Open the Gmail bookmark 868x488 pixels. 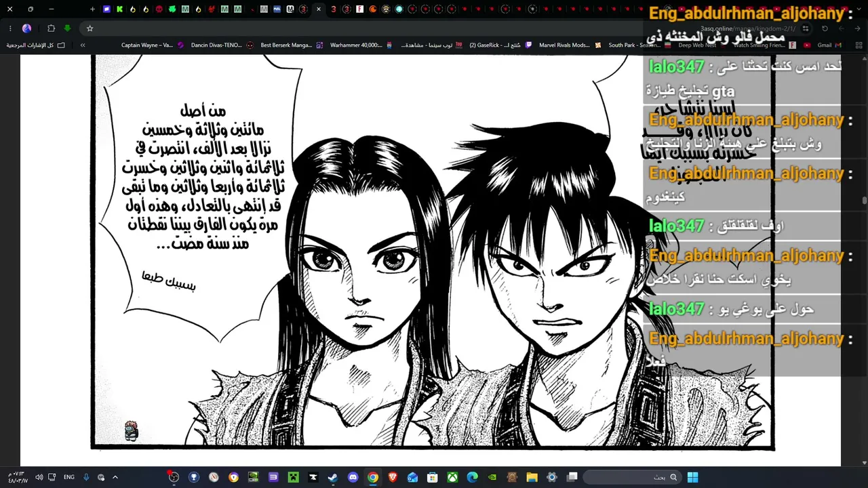(829, 45)
